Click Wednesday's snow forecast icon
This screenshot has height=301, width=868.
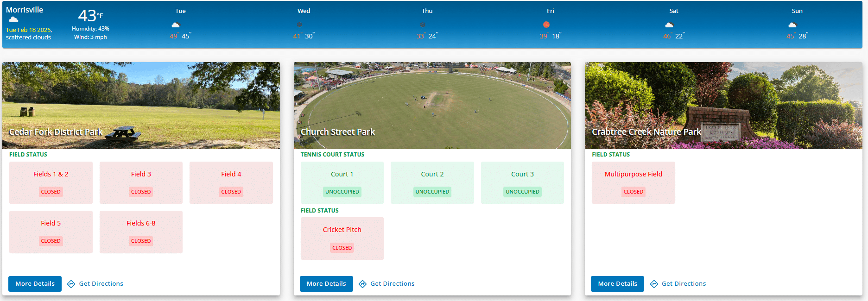pyautogui.click(x=299, y=25)
